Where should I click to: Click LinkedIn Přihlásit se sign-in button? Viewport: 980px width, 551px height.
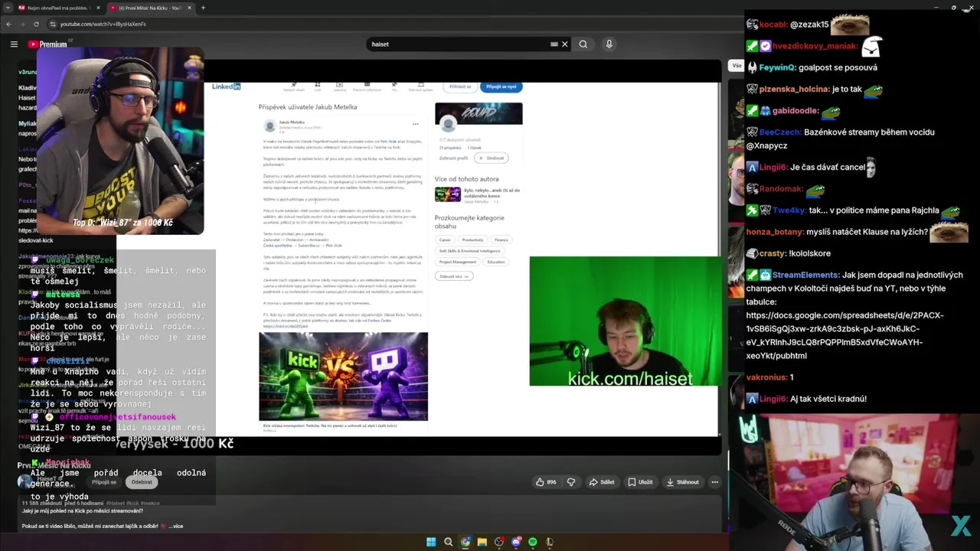(x=462, y=86)
